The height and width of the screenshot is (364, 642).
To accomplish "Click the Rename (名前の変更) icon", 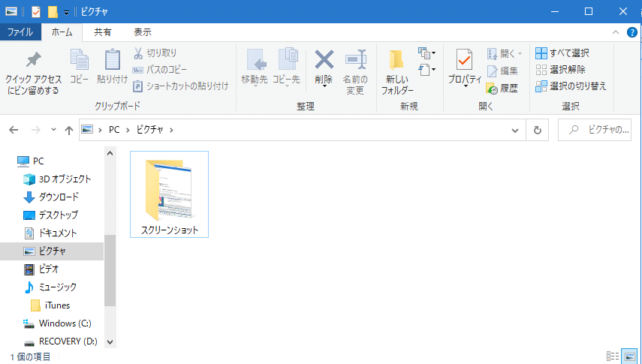I will 355,60.
